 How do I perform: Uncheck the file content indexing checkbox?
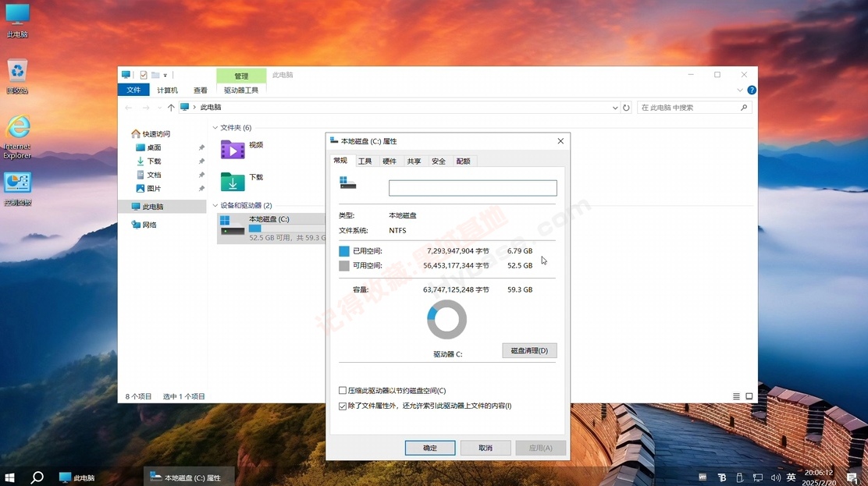point(343,406)
